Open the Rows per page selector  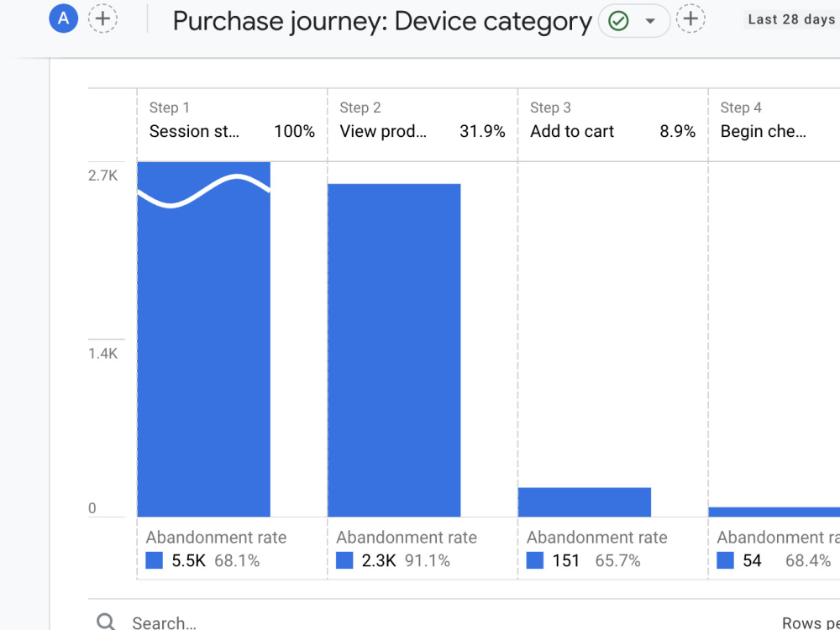pos(811,622)
